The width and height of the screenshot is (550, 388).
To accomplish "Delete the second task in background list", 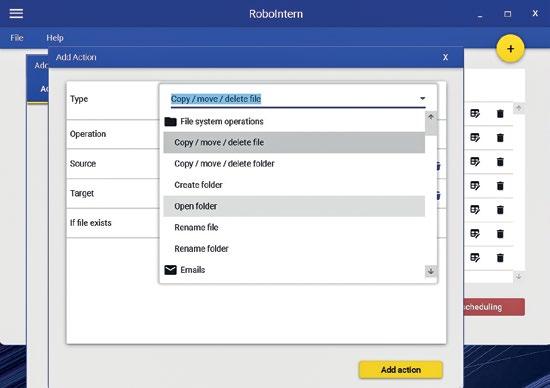I will 500,138.
